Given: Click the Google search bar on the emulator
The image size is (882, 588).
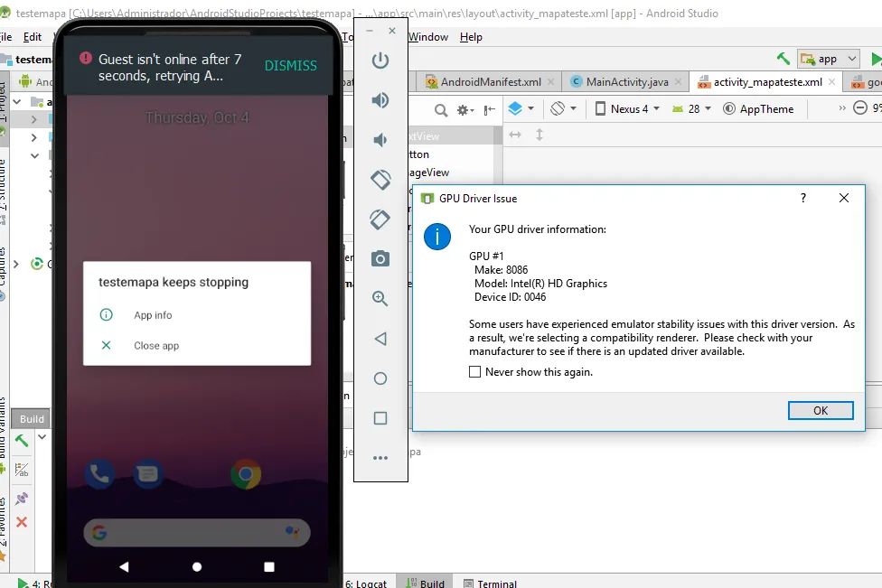Looking at the screenshot, I should (197, 532).
